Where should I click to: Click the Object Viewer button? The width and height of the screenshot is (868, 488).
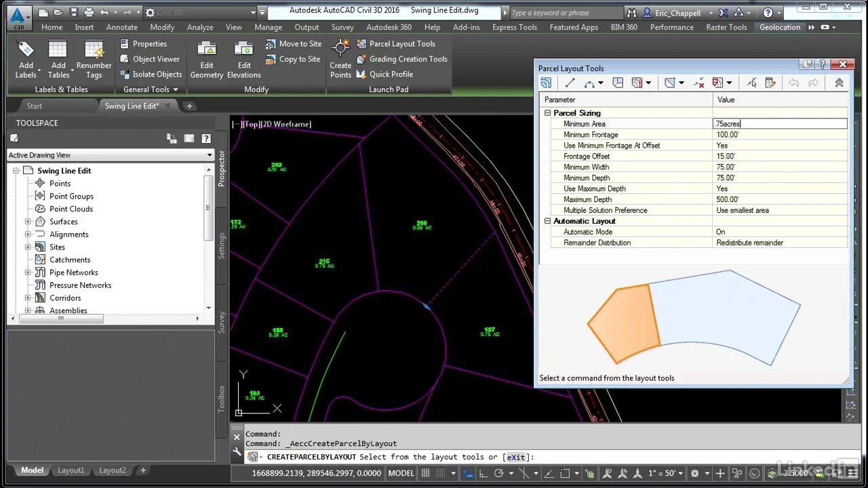(150, 59)
